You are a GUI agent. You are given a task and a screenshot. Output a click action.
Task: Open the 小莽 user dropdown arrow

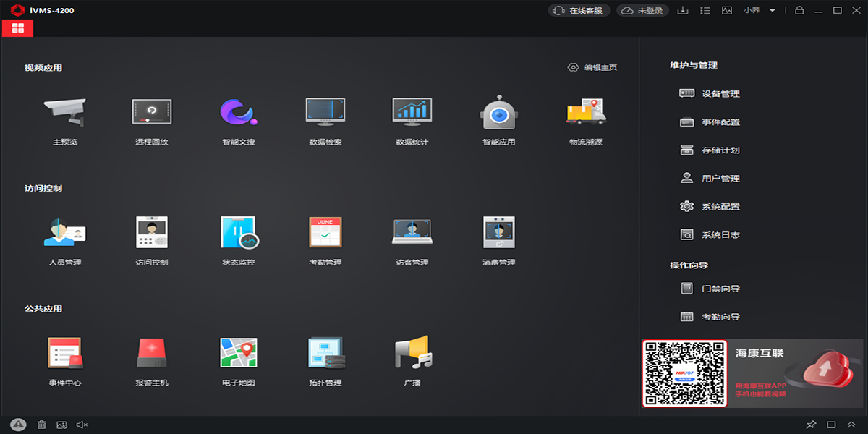pyautogui.click(x=773, y=10)
